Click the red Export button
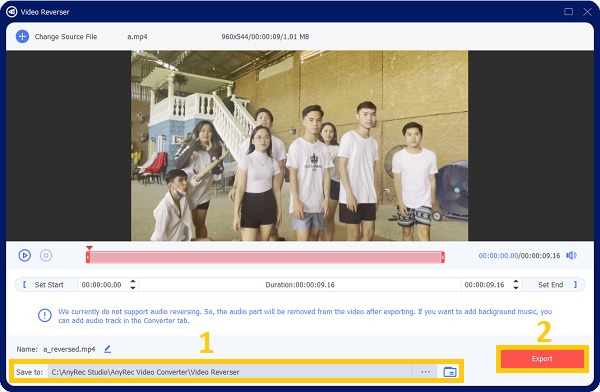 pos(542,359)
